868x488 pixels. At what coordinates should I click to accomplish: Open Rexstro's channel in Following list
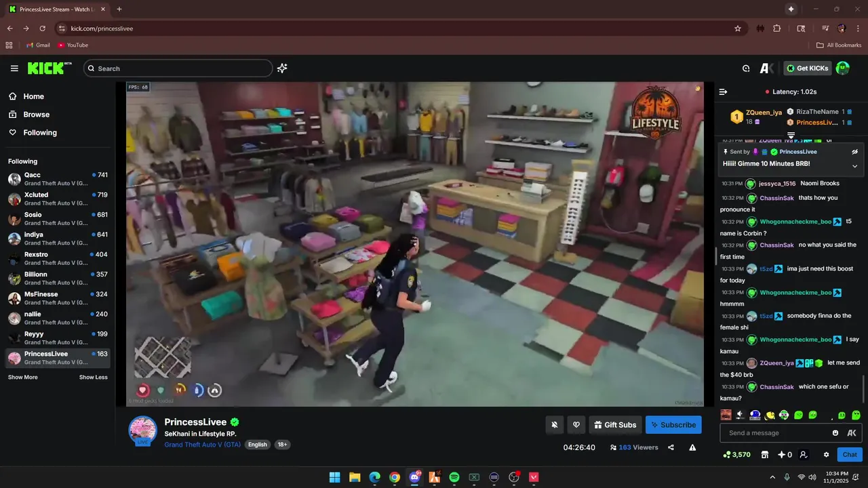pos(58,258)
